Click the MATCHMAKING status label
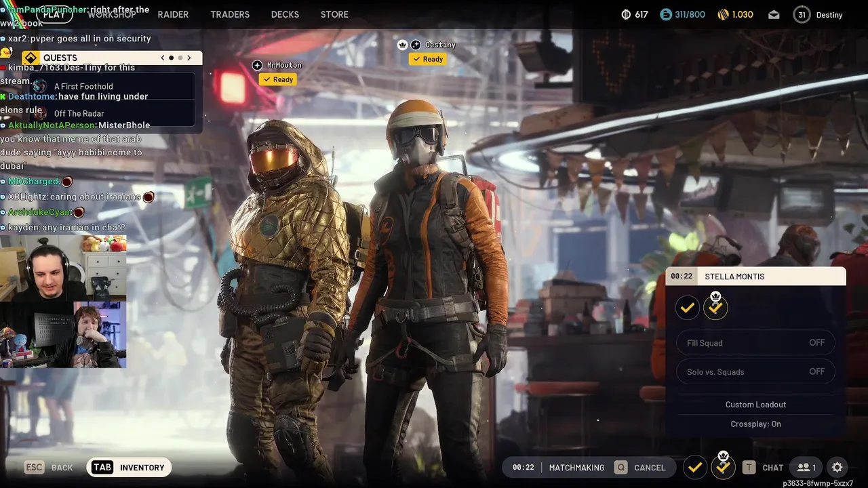 point(576,468)
